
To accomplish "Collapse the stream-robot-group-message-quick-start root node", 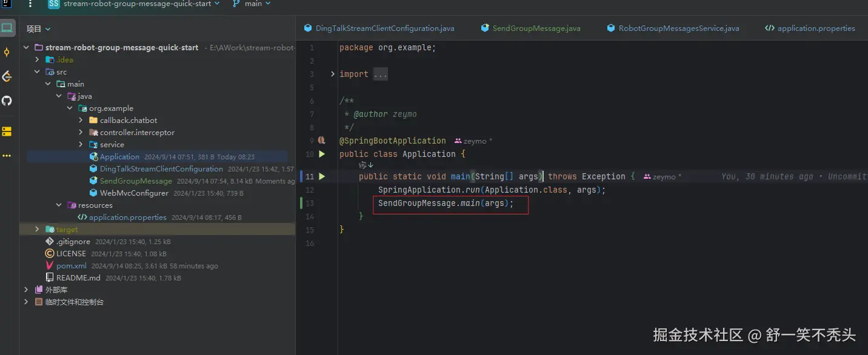I will coord(26,47).
